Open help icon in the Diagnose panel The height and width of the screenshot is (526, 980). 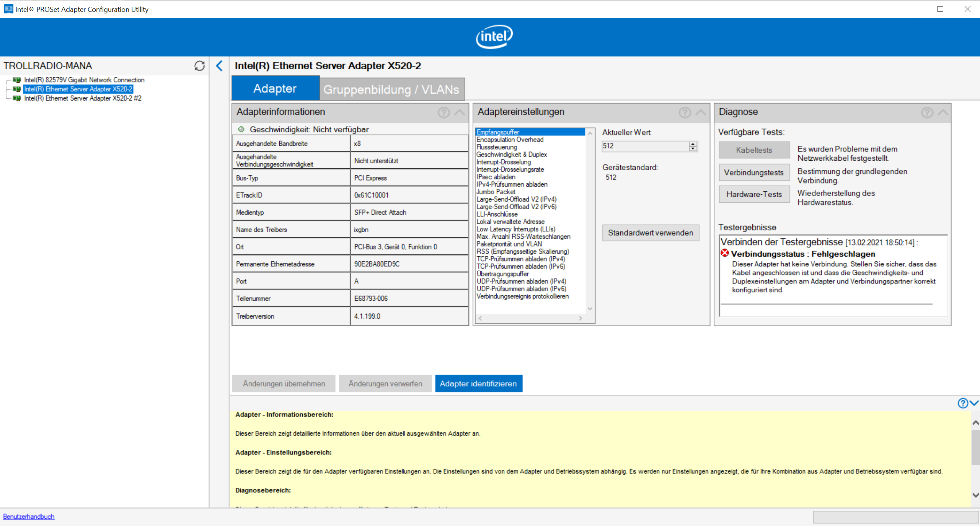coord(927,112)
